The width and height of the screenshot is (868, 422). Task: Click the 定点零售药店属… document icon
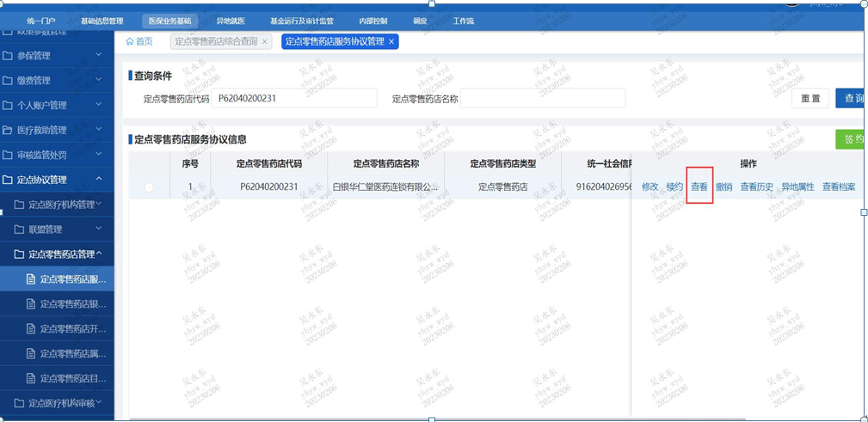point(31,353)
